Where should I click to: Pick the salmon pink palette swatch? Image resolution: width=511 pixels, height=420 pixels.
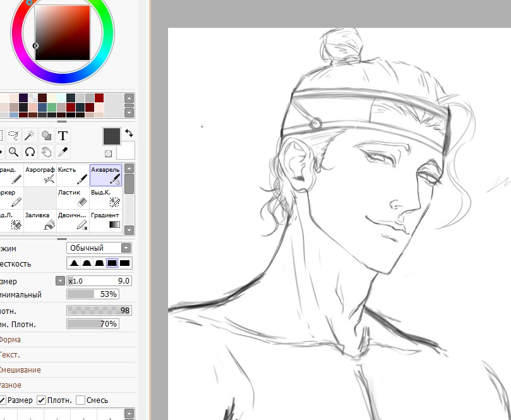(x=33, y=107)
